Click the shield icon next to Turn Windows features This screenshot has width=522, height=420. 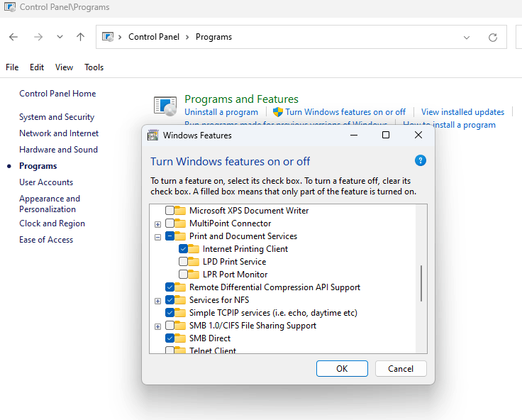277,112
